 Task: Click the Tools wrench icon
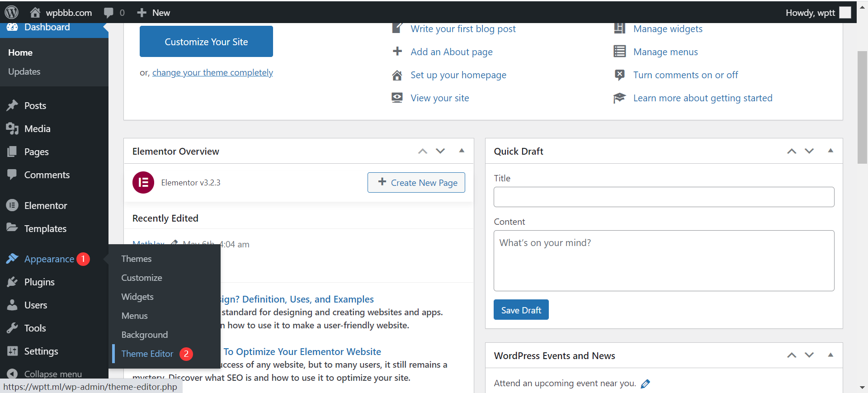(x=12, y=328)
